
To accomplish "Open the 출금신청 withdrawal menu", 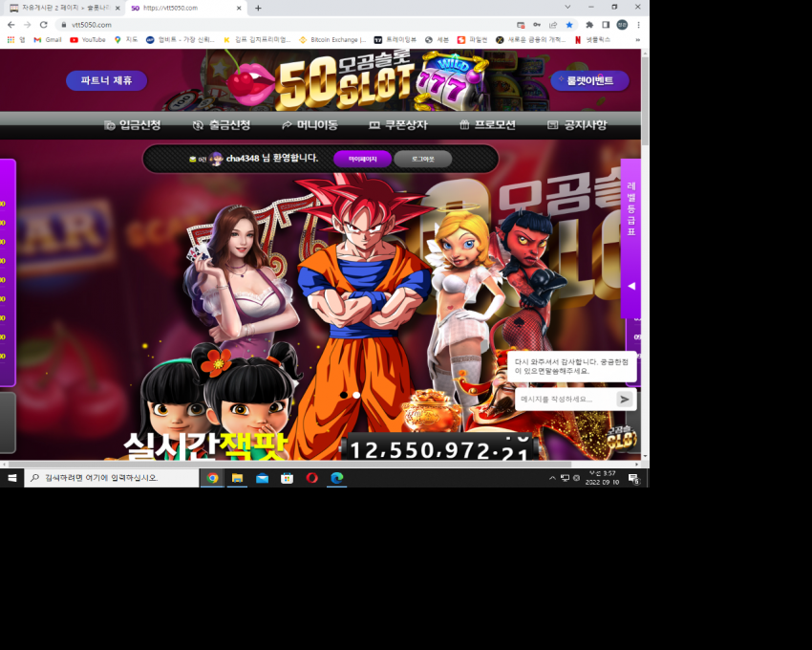I will [x=222, y=125].
